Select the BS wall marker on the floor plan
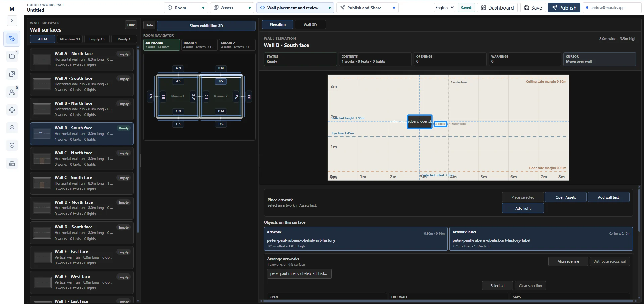Viewport: 644px width, 304px height. coord(221,81)
